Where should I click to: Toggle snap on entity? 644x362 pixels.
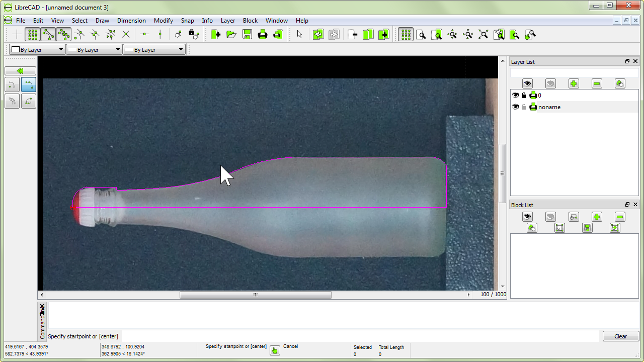(x=64, y=34)
